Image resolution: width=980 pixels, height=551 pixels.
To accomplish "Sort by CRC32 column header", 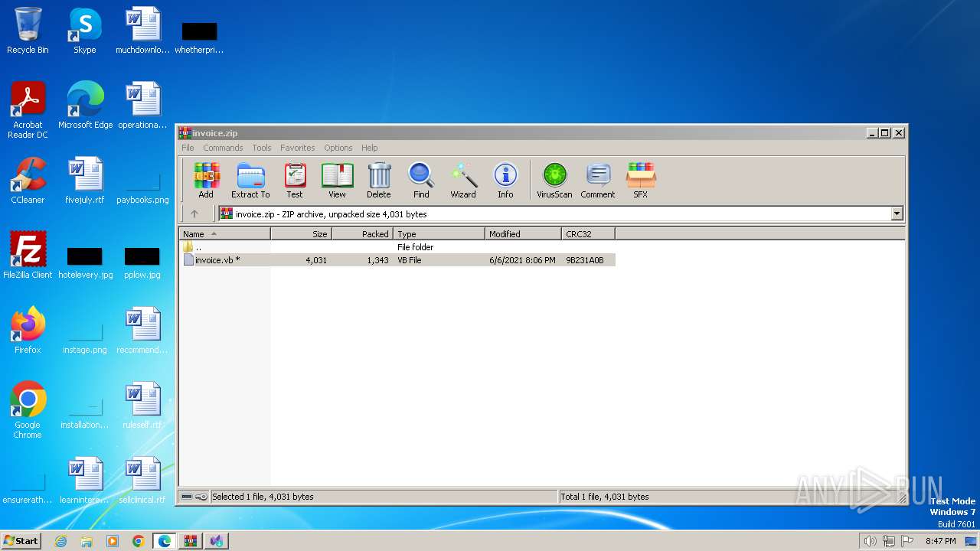I will pos(588,234).
